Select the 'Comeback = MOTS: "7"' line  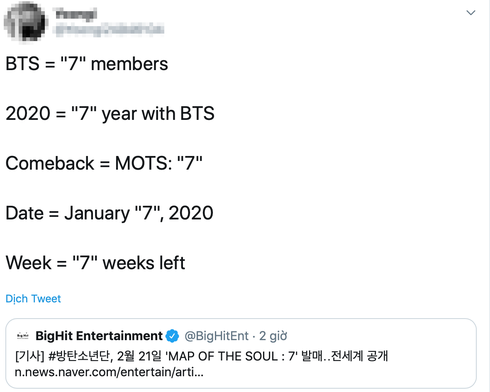coord(104,163)
